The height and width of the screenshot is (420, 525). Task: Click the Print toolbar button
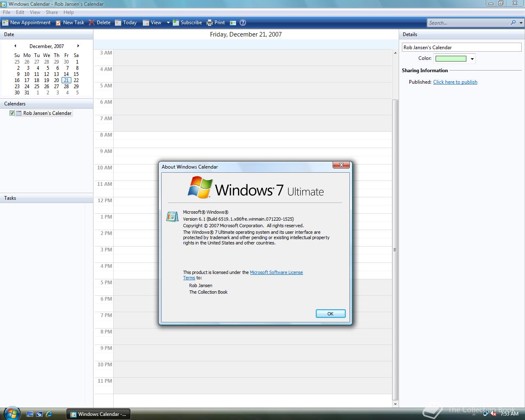(x=216, y=23)
